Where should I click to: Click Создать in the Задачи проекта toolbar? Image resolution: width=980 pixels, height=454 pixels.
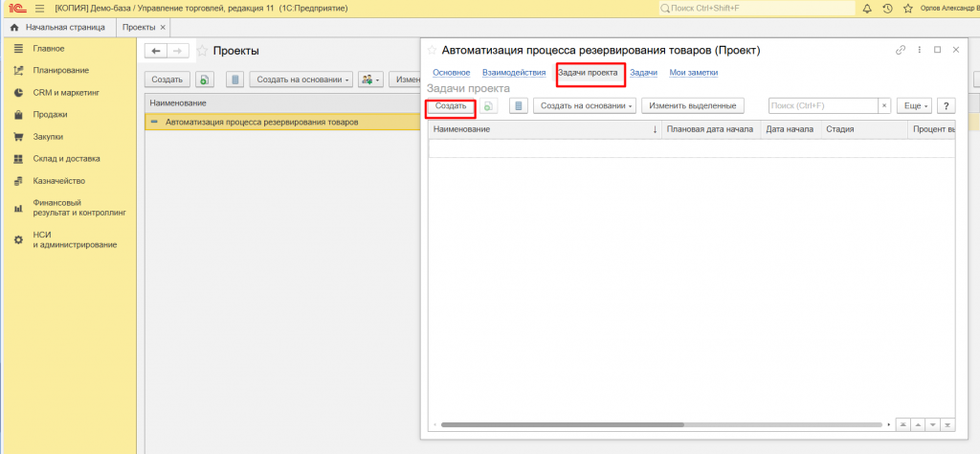451,106
